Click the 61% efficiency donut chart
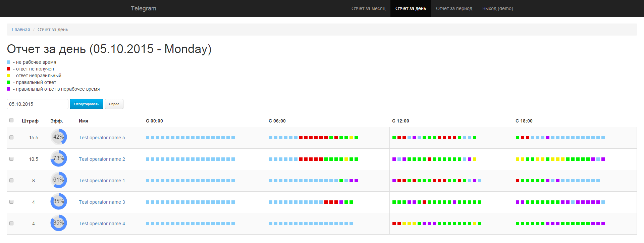The width and height of the screenshot is (644, 243). coord(59,180)
